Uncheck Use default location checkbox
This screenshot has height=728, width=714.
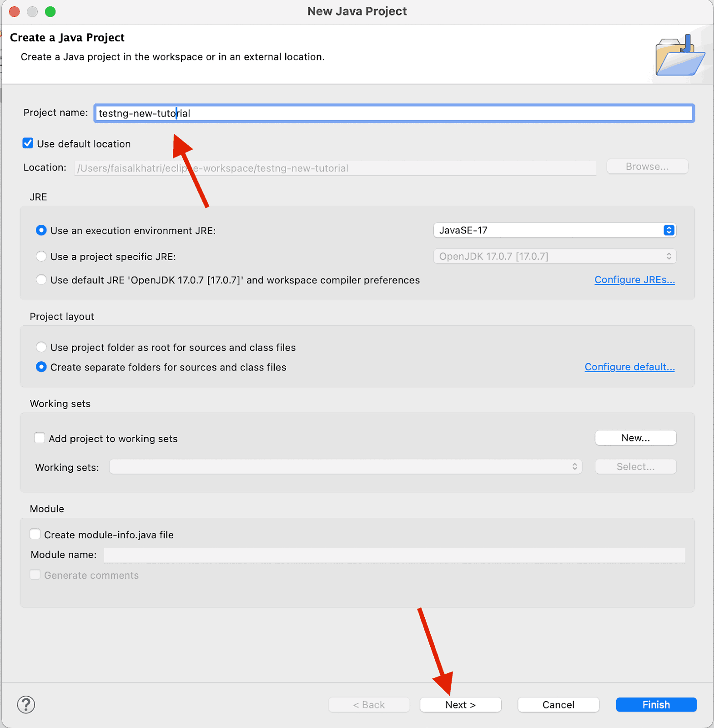point(28,143)
